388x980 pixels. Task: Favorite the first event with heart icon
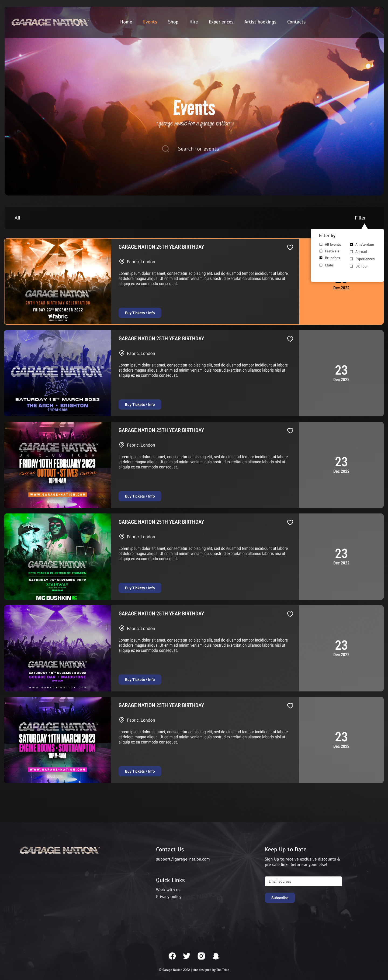(290, 247)
